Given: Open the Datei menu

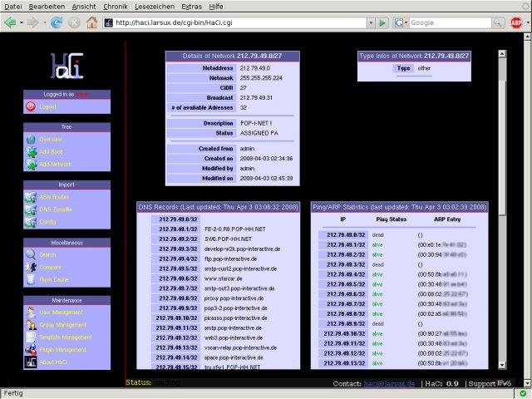Looking at the screenshot, I should tap(13, 7).
